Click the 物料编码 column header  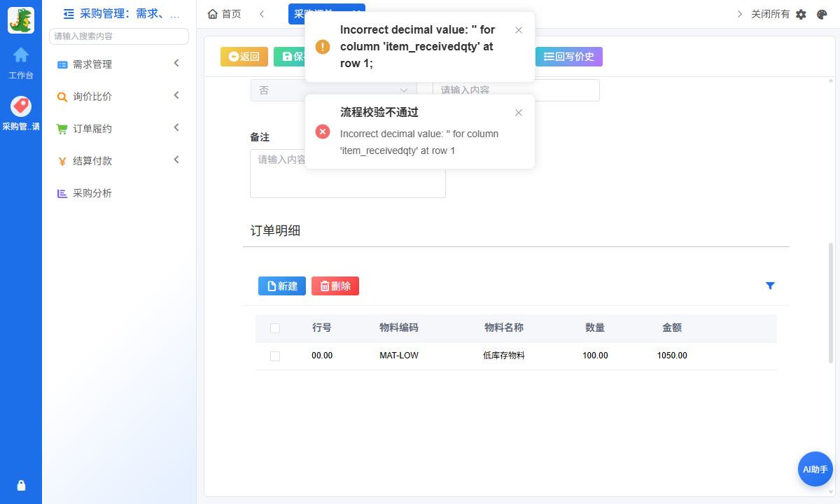(x=399, y=328)
